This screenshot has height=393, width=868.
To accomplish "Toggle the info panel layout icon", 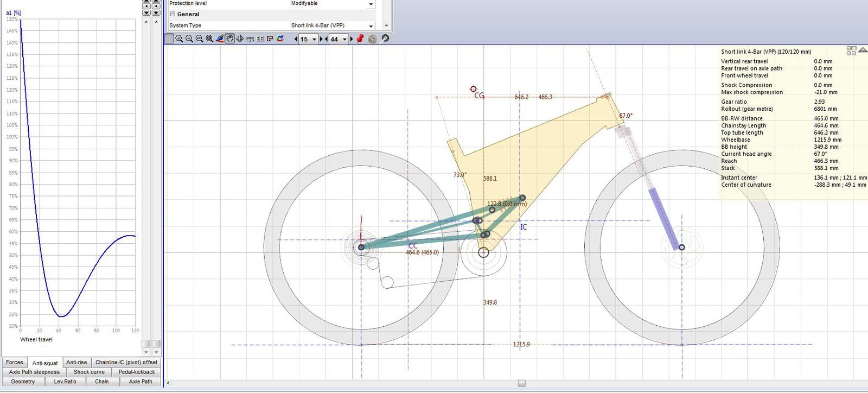I will click(851, 50).
